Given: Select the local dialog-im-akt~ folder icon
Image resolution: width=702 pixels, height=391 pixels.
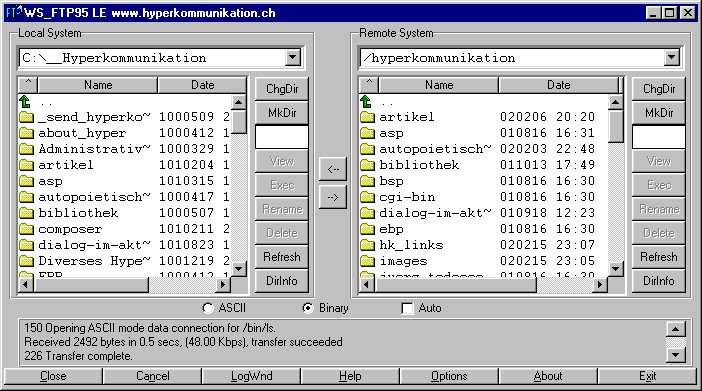Looking at the screenshot, I should click(x=26, y=245).
